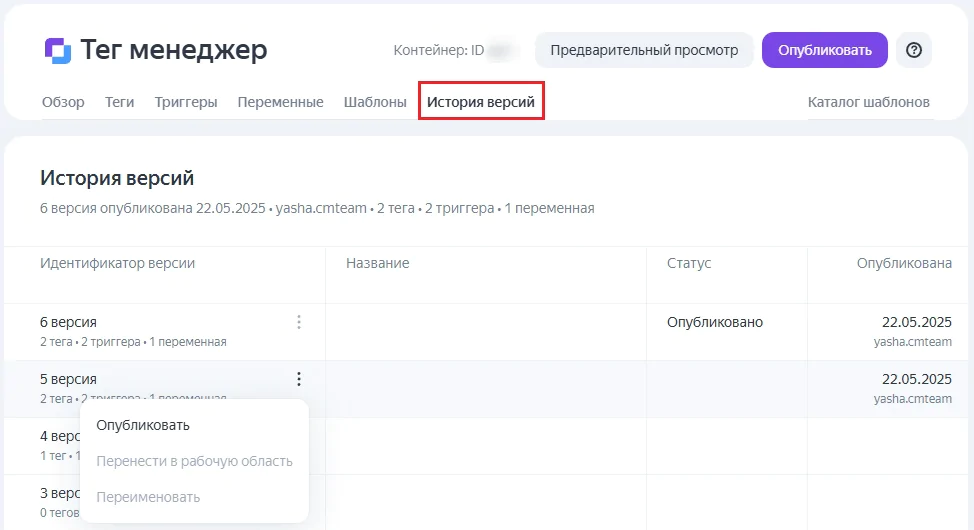Click the Опубликовано status in 6 версия row
The width and height of the screenshot is (974, 530).
(715, 322)
